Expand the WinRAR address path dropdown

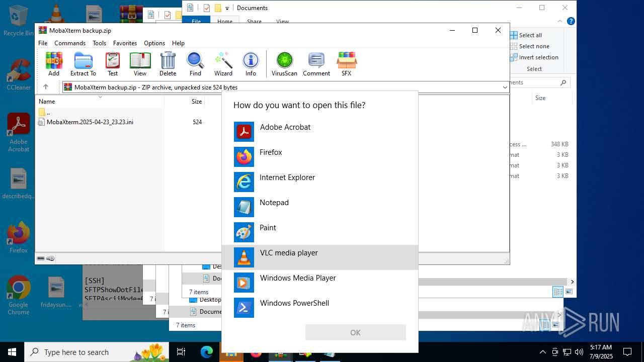(x=505, y=87)
